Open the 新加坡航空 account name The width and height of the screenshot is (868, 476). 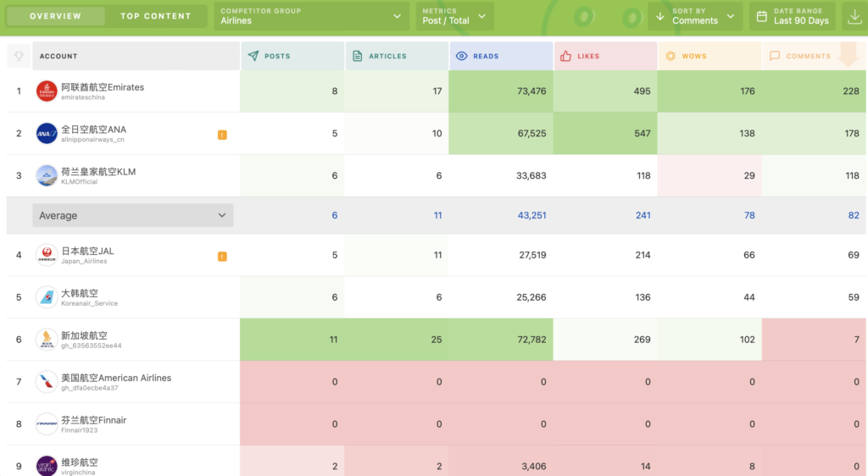[84, 335]
